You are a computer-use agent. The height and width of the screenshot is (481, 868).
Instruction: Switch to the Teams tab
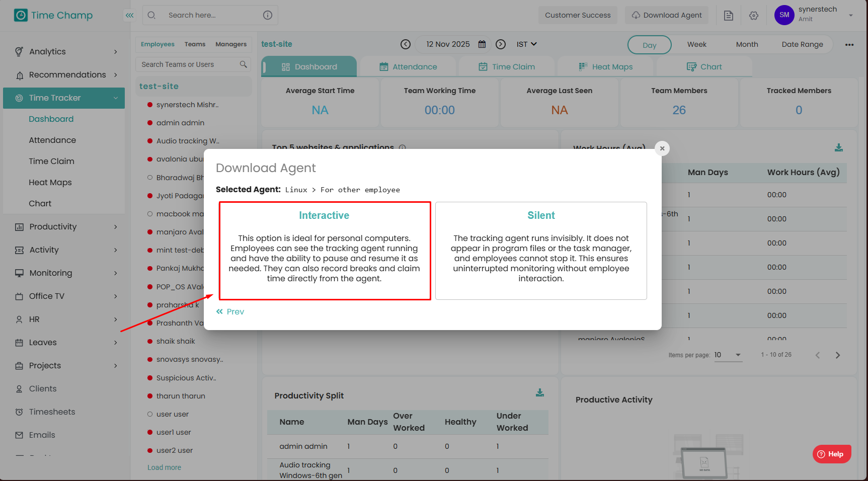195,44
